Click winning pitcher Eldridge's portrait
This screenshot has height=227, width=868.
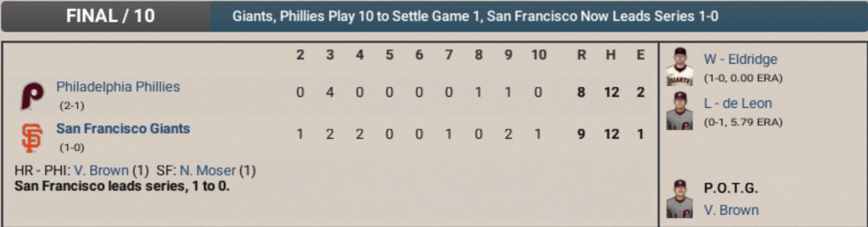pos(680,67)
